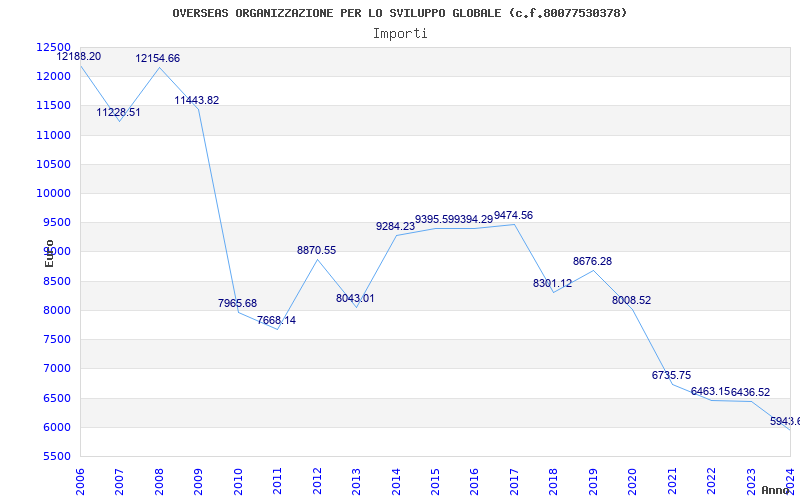Select the 8043.01 data label
The height and width of the screenshot is (500, 800).
355,298
